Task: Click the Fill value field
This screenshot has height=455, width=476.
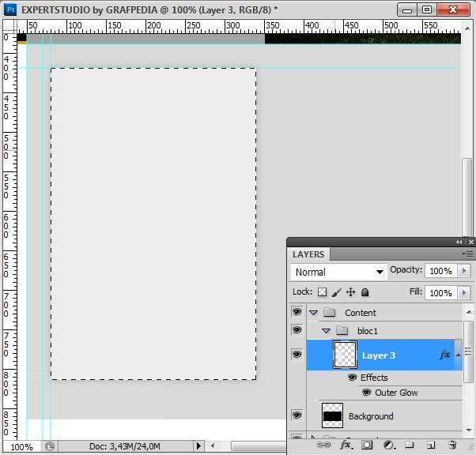Action: (440, 293)
